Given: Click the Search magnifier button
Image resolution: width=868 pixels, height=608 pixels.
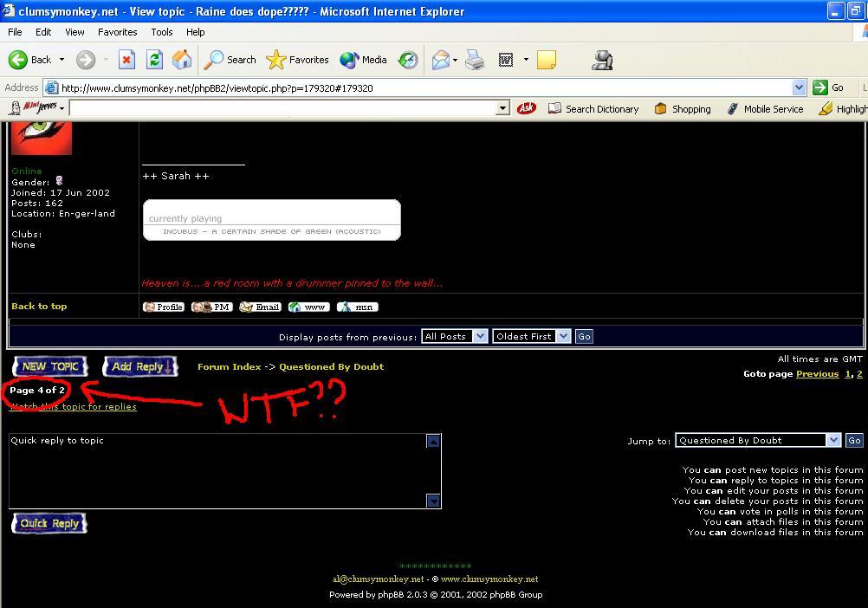Looking at the screenshot, I should coord(230,60).
